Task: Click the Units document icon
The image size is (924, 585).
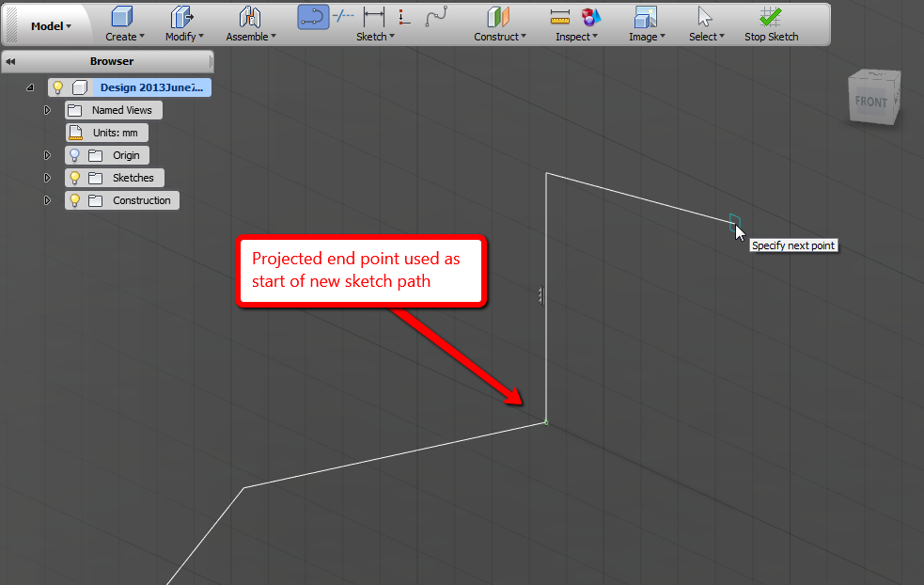Action: click(x=75, y=133)
